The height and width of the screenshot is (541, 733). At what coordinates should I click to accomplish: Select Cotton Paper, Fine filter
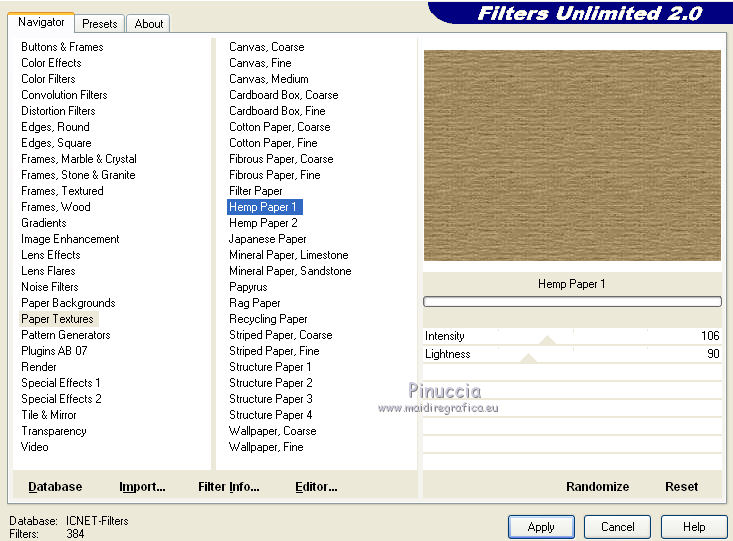(273, 143)
